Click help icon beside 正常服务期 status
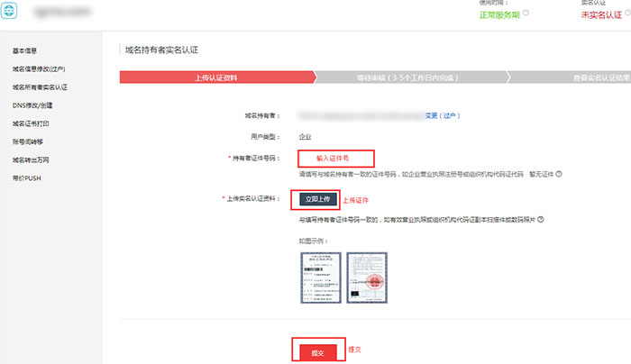Screen dimensions: 631x364 [x=526, y=13]
